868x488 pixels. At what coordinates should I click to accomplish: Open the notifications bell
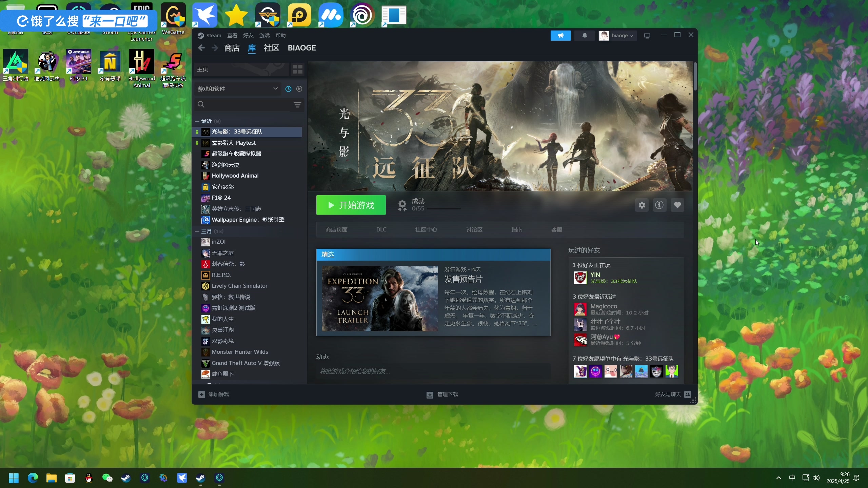point(585,36)
